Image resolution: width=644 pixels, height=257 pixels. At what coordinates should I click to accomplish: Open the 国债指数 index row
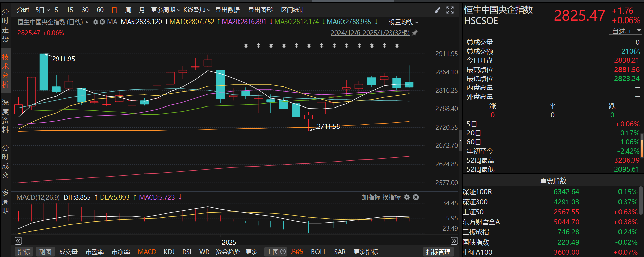point(550,242)
